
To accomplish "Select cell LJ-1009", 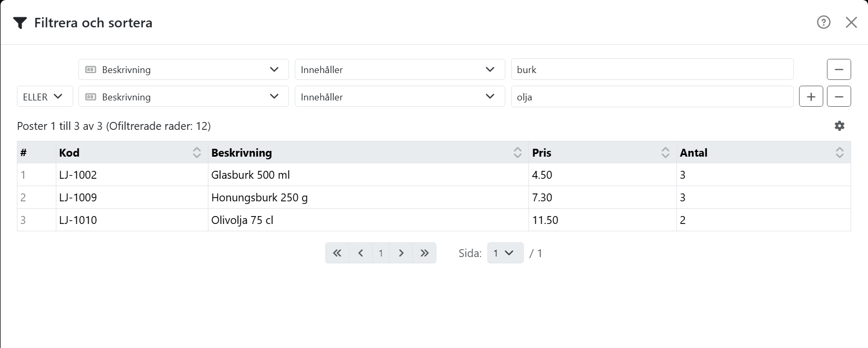I will 132,198.
